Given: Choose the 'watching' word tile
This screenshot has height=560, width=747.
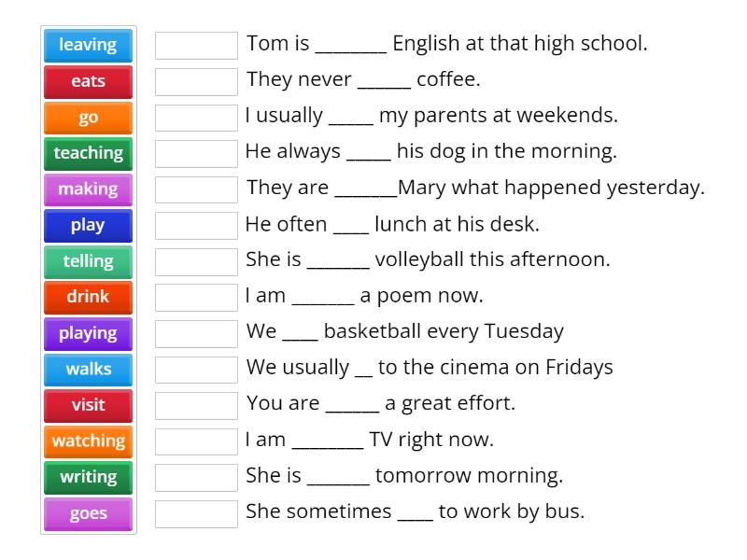Looking at the screenshot, I should (x=88, y=441).
